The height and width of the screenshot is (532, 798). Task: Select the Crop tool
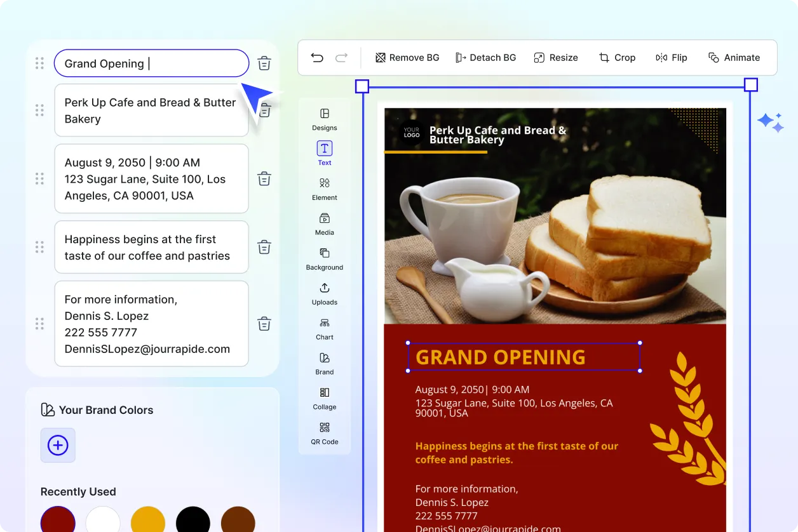617,57
